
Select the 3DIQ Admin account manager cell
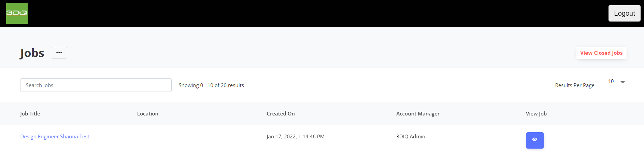tap(411, 136)
